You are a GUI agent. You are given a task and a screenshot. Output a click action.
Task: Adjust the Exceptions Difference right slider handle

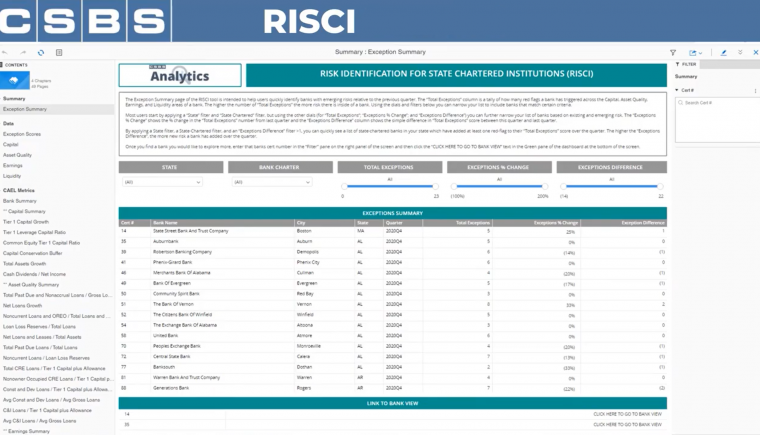[660, 186]
